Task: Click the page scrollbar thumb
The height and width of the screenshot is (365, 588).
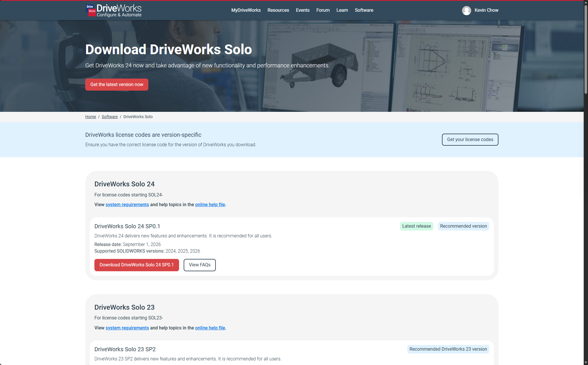Action: [586, 49]
